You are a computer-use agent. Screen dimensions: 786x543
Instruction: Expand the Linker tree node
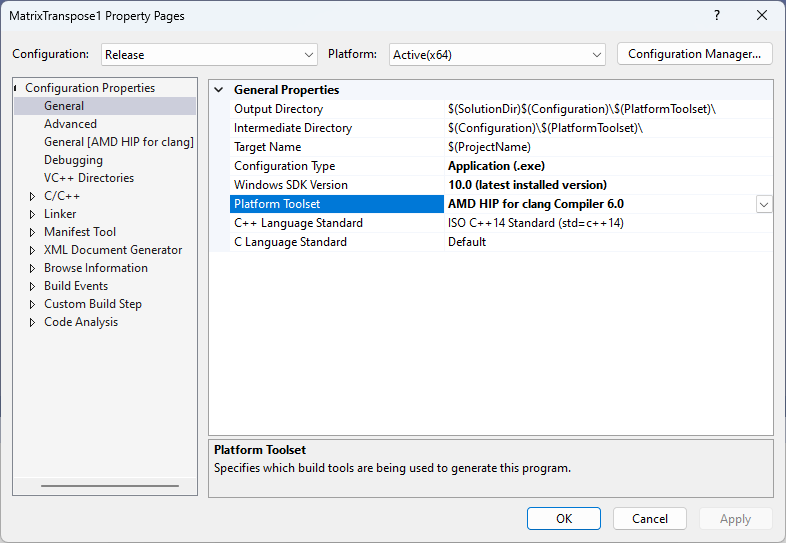[33, 214]
